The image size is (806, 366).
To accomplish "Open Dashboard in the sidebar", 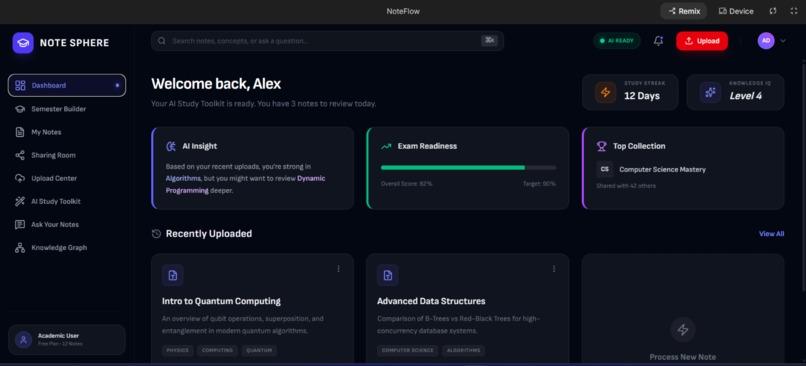I will [67, 85].
